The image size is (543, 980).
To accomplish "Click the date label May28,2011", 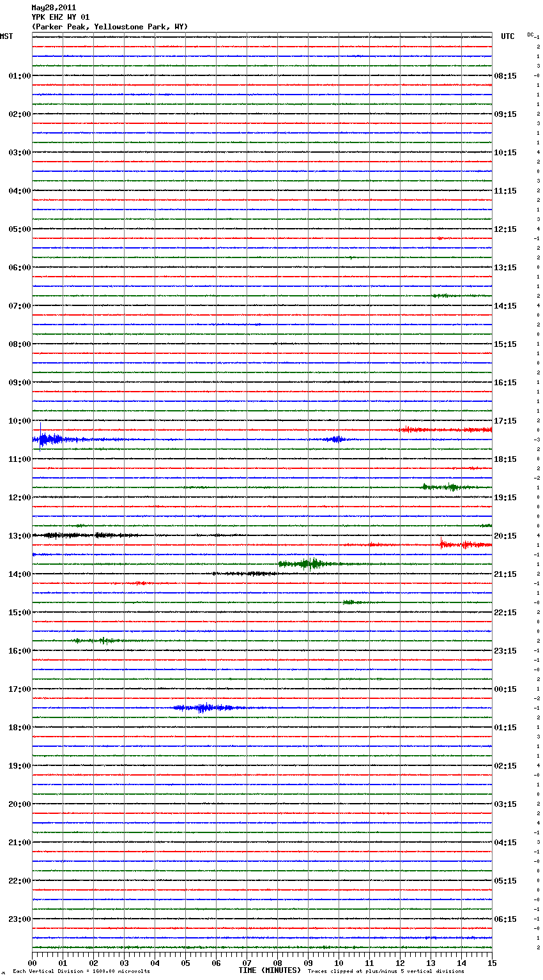I will coord(54,8).
